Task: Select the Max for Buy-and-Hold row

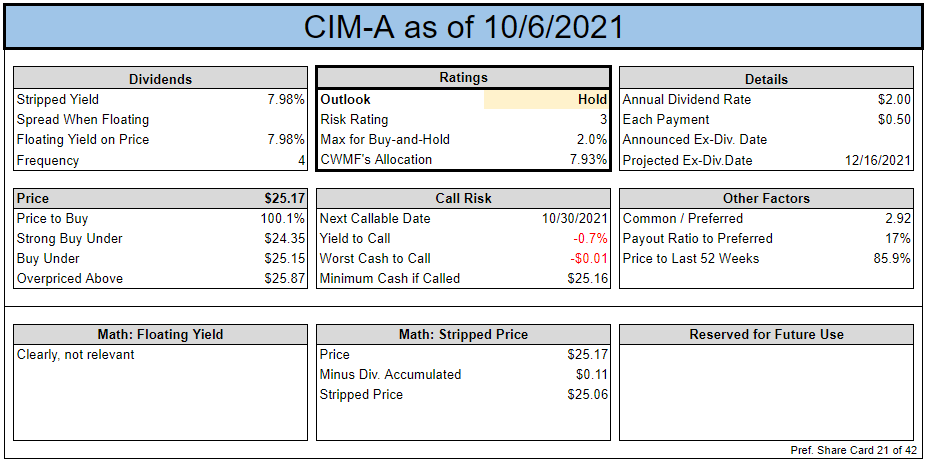Action: 463,139
